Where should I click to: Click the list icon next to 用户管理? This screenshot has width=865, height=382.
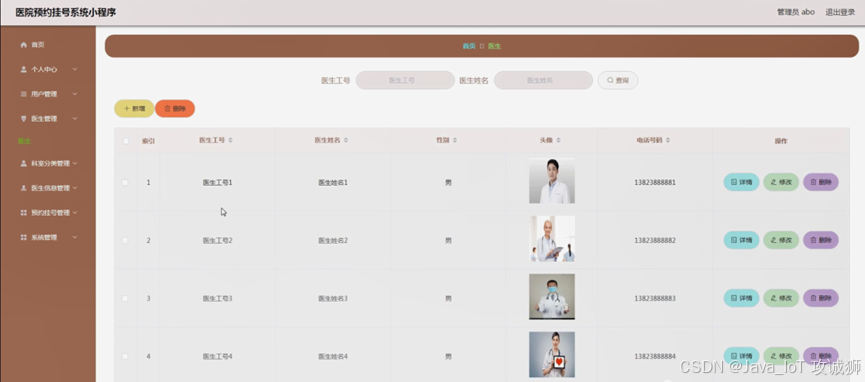pyautogui.click(x=23, y=94)
